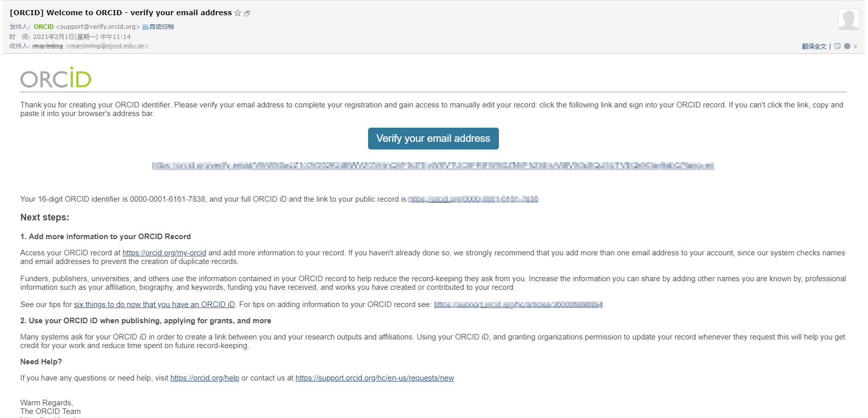Screen dimensions: 868x418
Task: Print this email using printer icon
Action: (847, 46)
